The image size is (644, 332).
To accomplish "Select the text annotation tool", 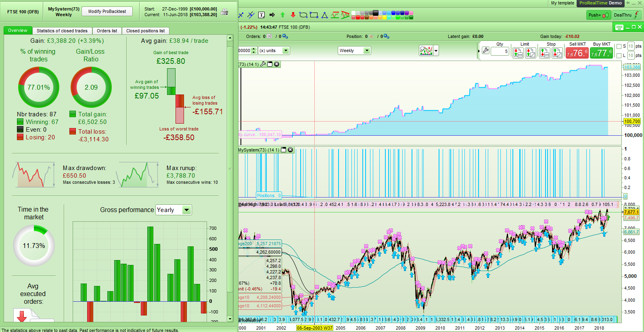I will pyautogui.click(x=261, y=15).
